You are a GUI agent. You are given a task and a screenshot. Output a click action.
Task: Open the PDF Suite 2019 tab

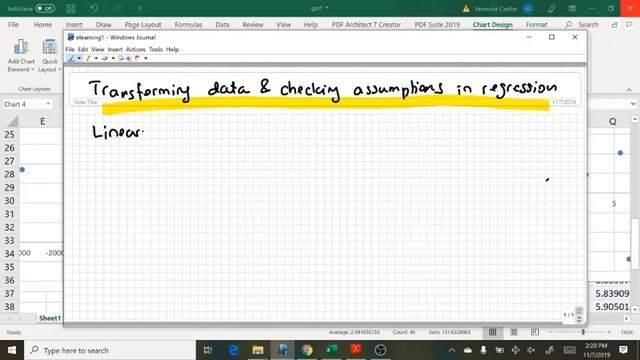click(437, 24)
